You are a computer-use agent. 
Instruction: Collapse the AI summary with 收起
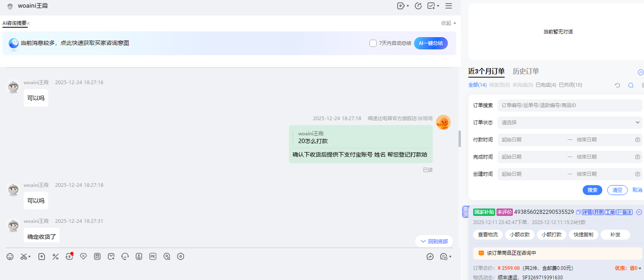pyautogui.click(x=448, y=23)
